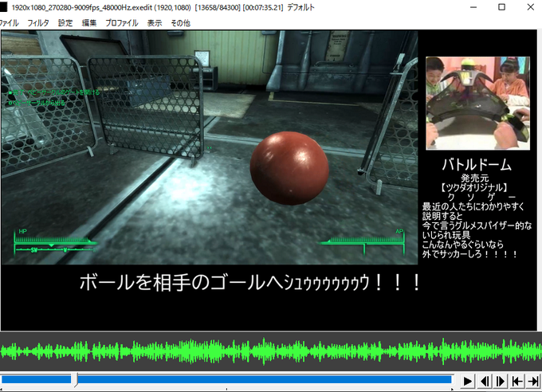Close the editor window

click(531, 7)
